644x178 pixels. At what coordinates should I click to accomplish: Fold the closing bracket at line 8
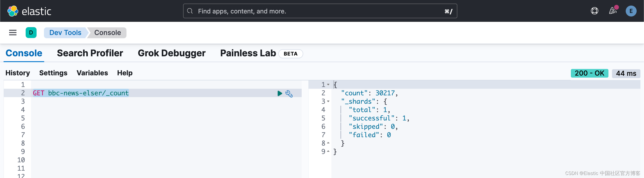tap(328, 143)
